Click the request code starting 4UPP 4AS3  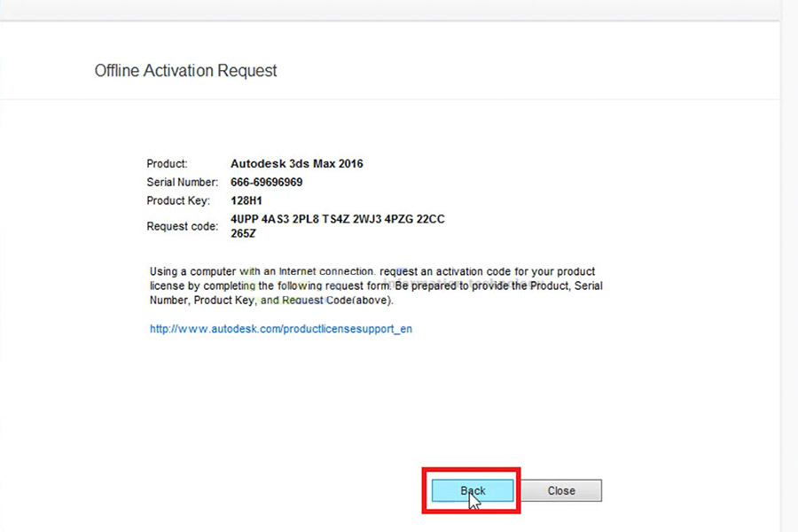(338, 219)
